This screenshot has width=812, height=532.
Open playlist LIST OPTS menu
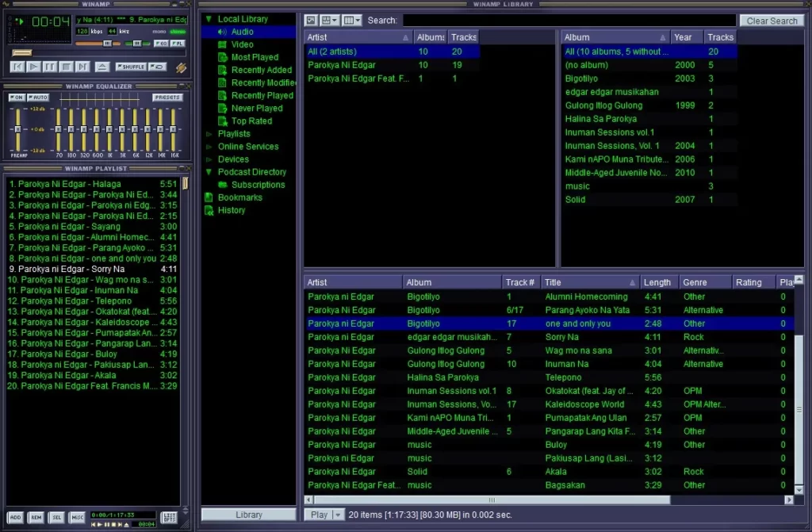pos(170,517)
